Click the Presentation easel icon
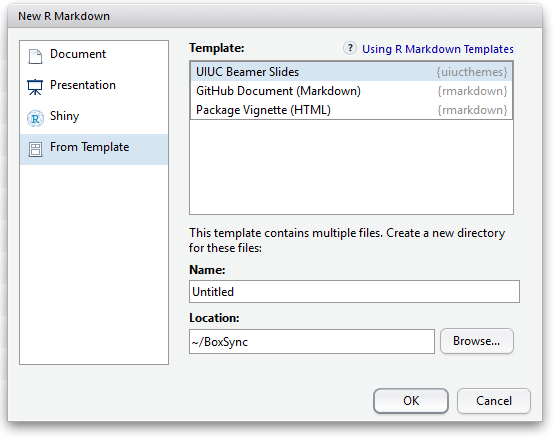 (35, 87)
